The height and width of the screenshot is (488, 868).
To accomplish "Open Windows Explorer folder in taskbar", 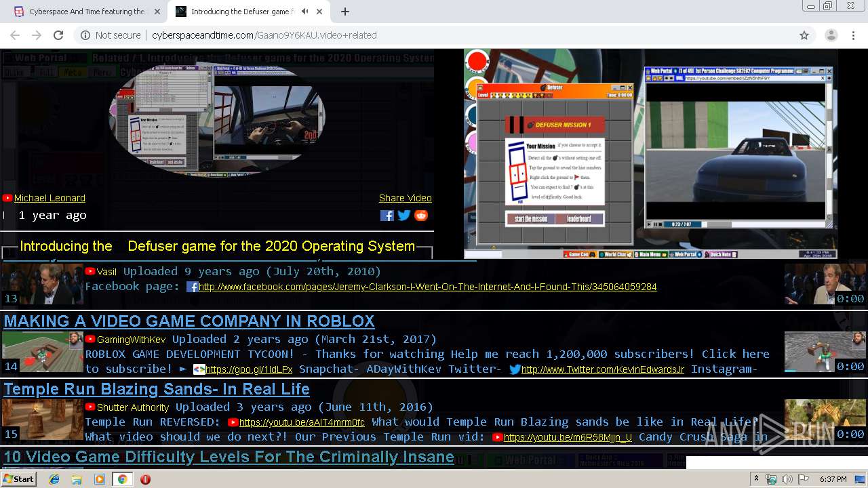I will (77, 479).
